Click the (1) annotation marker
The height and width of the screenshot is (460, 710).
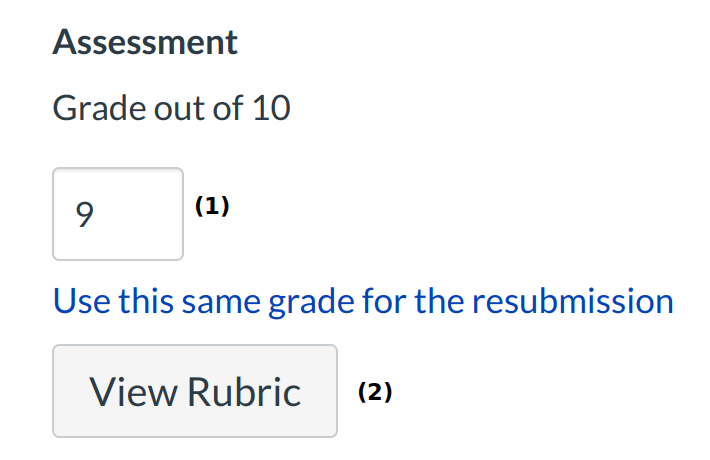pos(212,206)
